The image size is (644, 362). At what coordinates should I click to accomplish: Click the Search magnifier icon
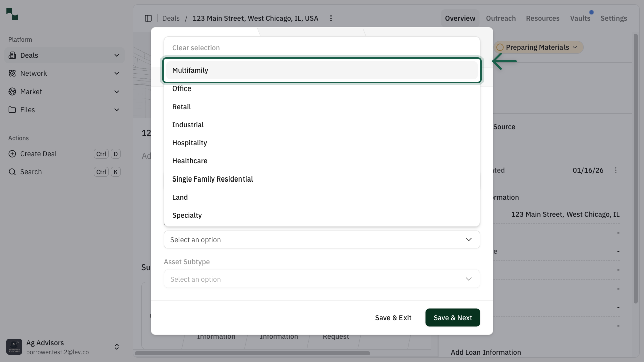coord(12,172)
